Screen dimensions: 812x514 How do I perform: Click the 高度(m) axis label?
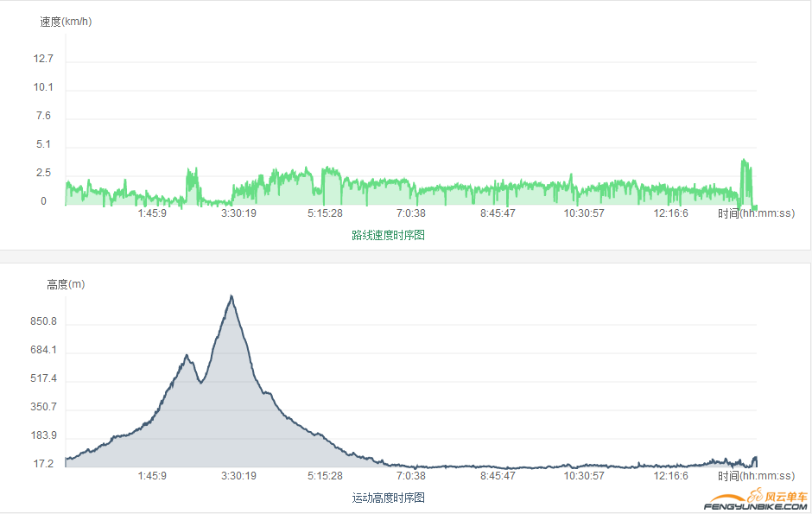(x=66, y=284)
